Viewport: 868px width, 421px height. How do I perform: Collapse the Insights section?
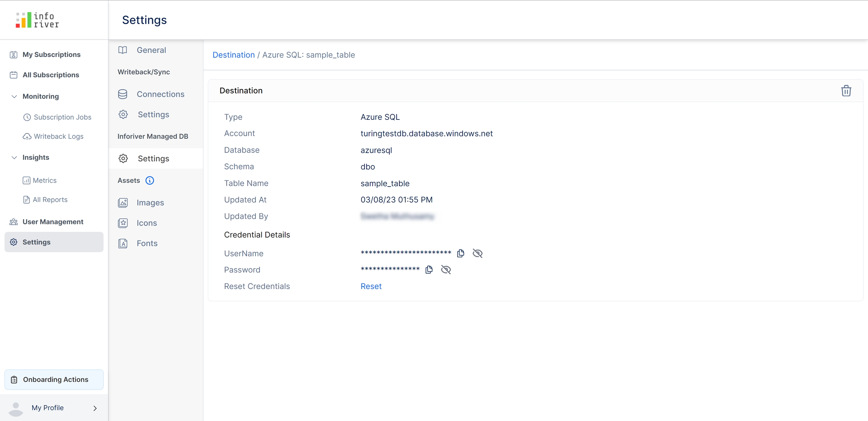(x=14, y=158)
